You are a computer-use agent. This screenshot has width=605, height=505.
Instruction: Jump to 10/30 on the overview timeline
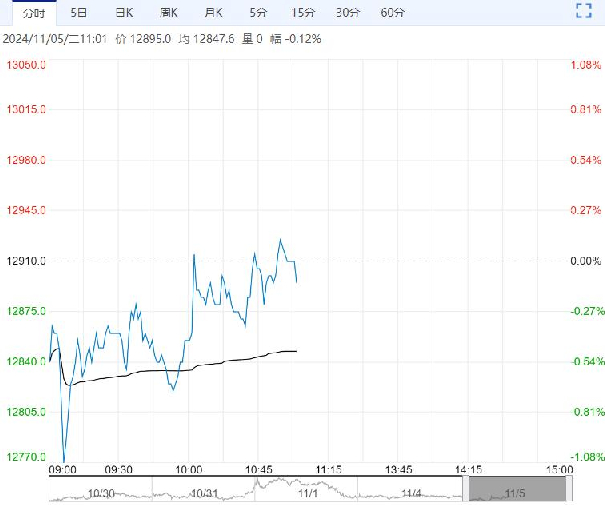[x=101, y=493]
